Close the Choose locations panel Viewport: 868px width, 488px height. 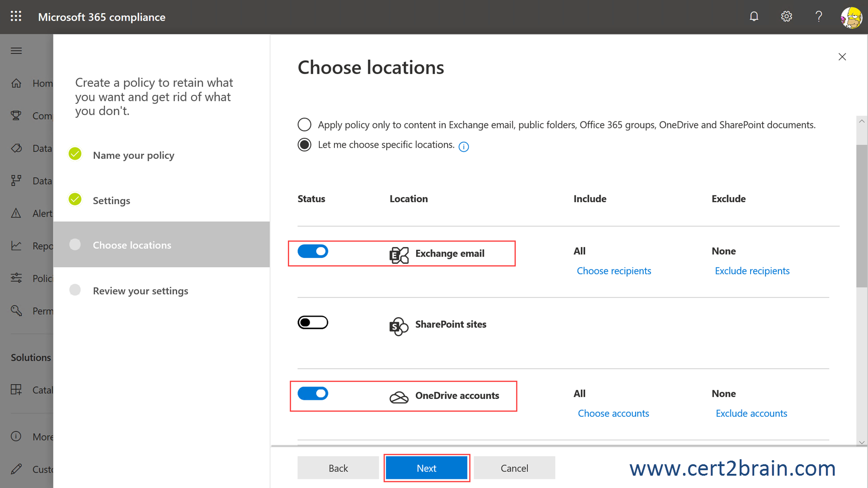pos(842,57)
